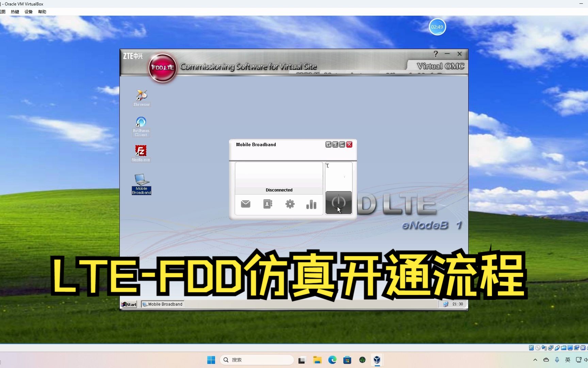Click the VirtualBox display status icon

(x=570, y=348)
